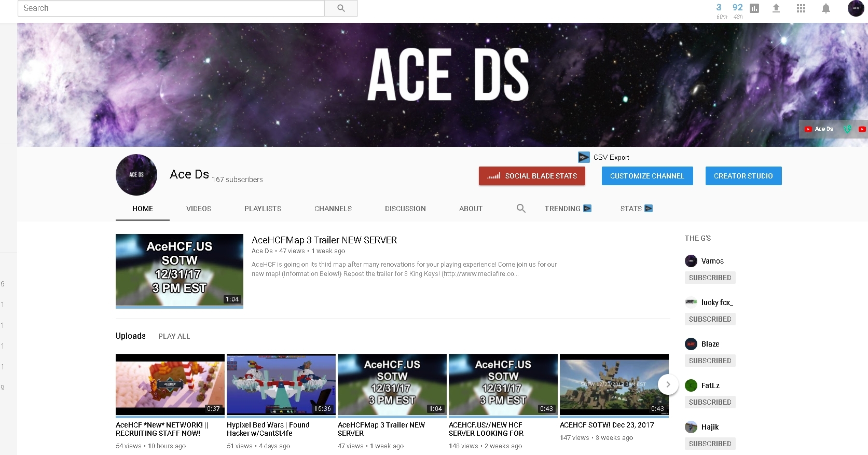The height and width of the screenshot is (455, 868).
Task: Click FatLz channel avatar
Action: coord(691,385)
